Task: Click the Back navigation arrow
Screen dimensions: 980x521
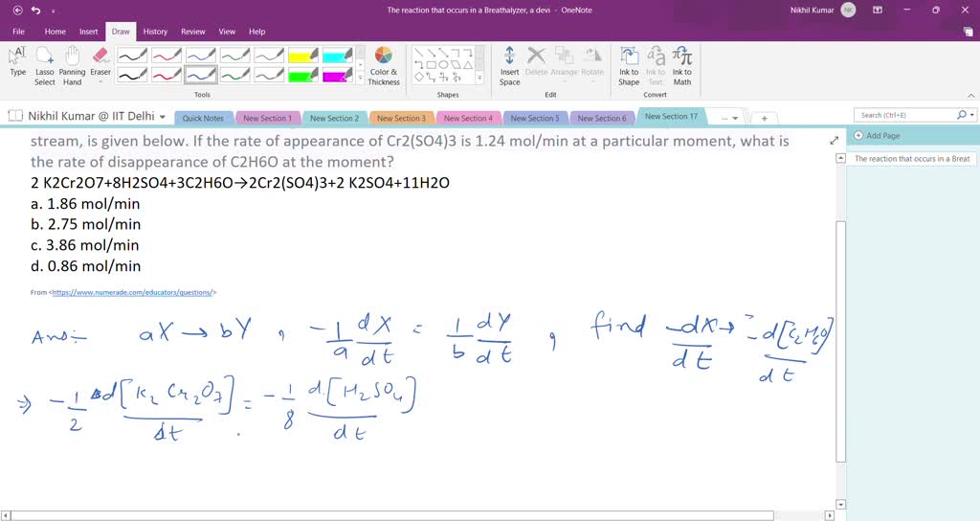Action: click(x=17, y=10)
